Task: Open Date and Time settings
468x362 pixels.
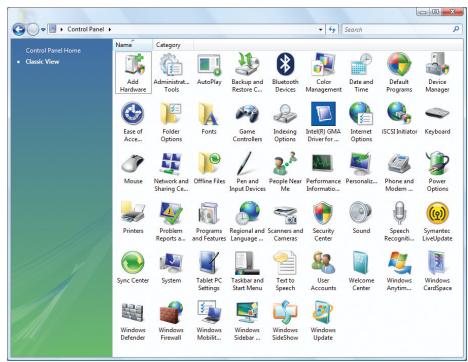Action: [x=361, y=73]
